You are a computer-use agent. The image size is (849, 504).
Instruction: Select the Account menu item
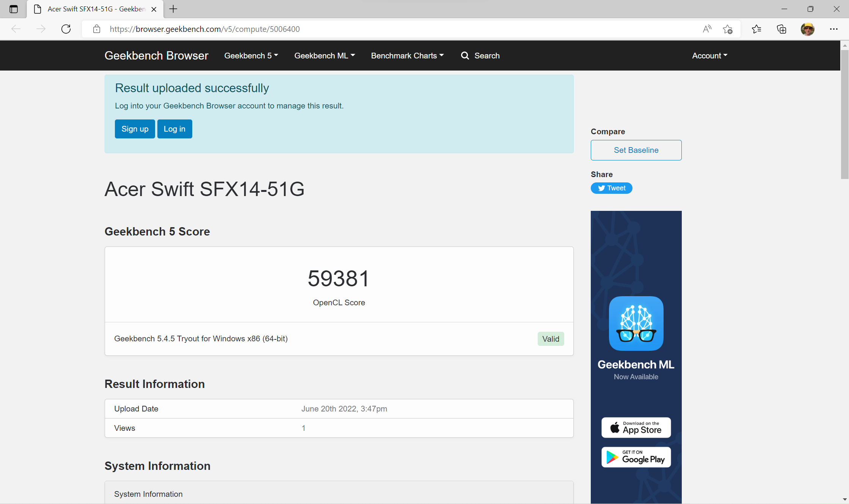pyautogui.click(x=710, y=55)
